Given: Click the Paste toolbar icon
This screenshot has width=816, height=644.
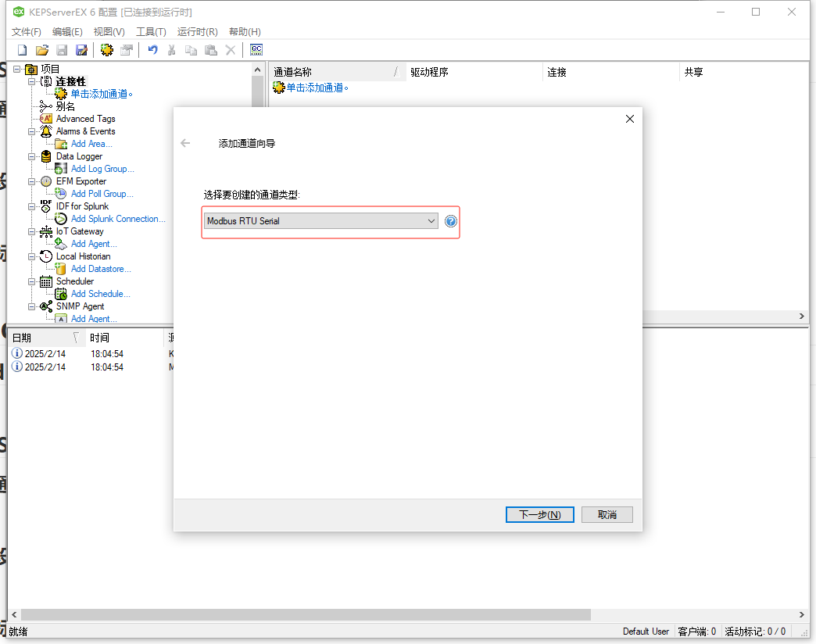Looking at the screenshot, I should pyautogui.click(x=211, y=50).
